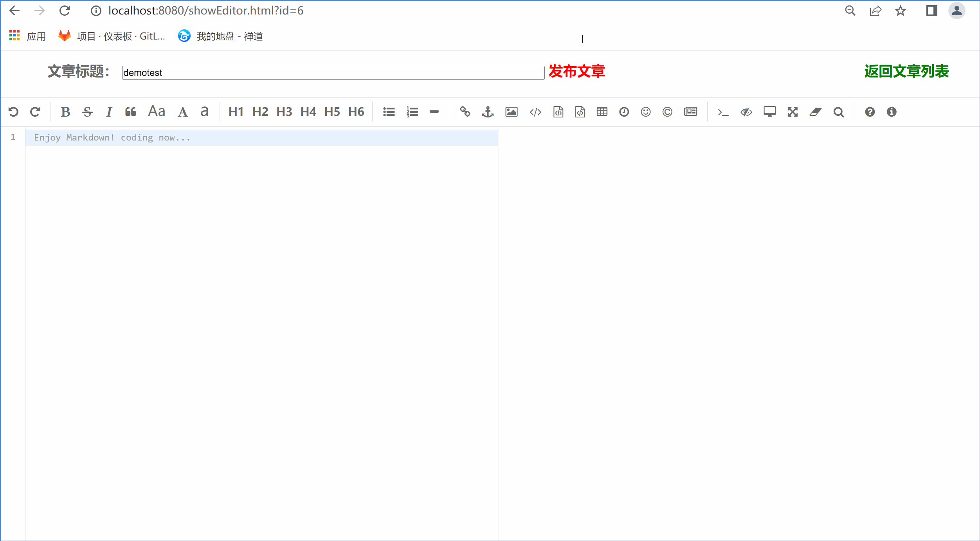Clear editor content with the eraser icon
The width and height of the screenshot is (980, 541).
(815, 112)
